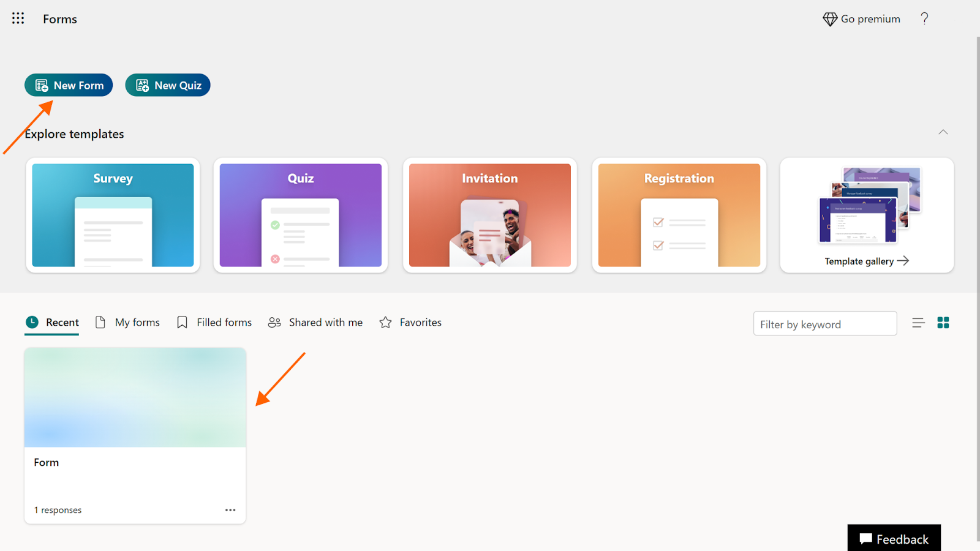Open more options on the Form card

pyautogui.click(x=230, y=510)
